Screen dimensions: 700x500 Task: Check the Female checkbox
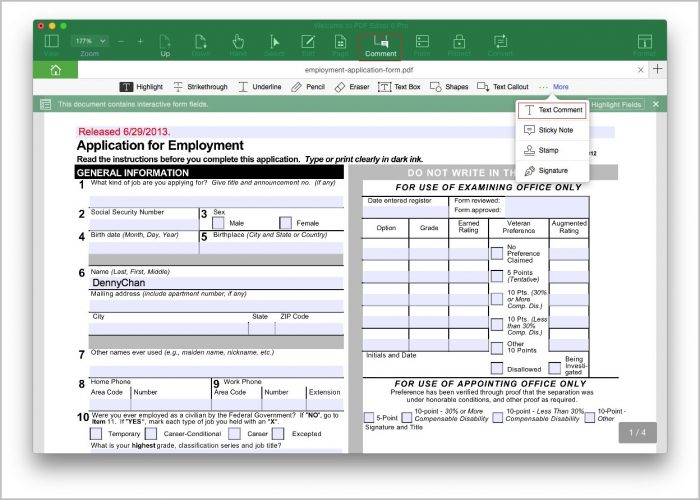coord(285,222)
